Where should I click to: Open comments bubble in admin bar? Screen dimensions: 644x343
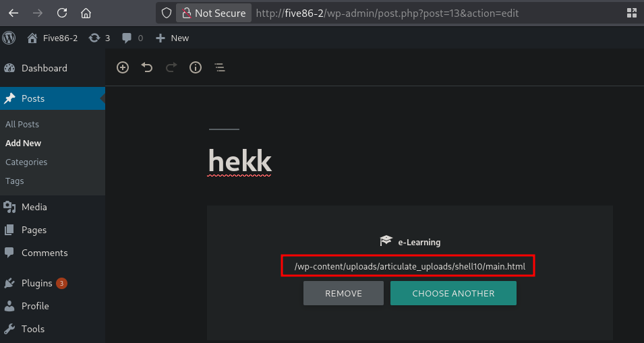pos(133,38)
